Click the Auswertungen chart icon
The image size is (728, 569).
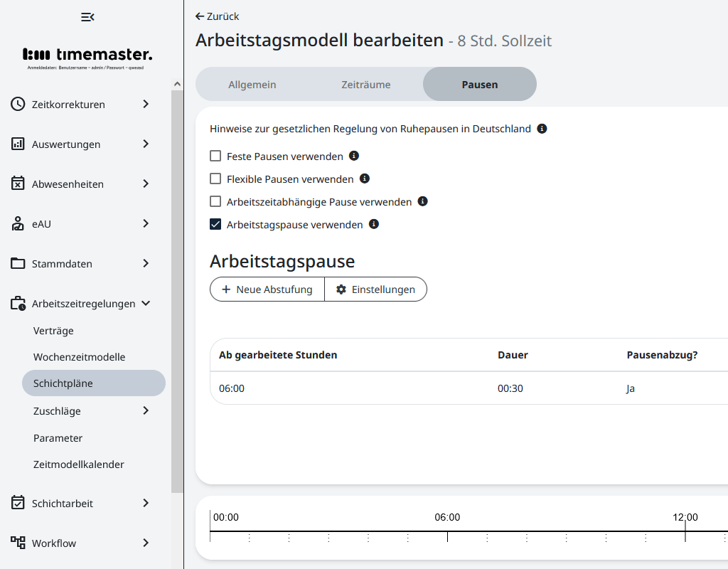point(18,144)
